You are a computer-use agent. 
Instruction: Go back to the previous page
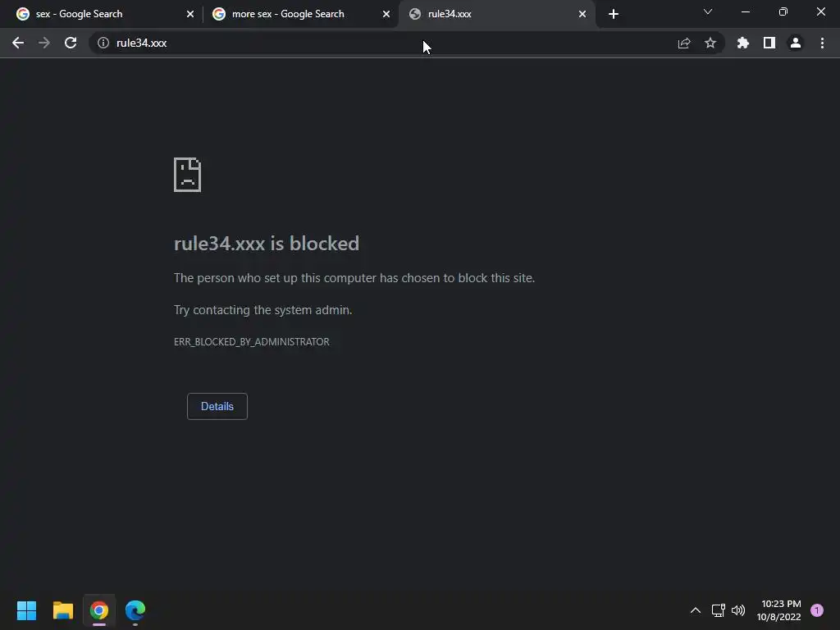[18, 43]
